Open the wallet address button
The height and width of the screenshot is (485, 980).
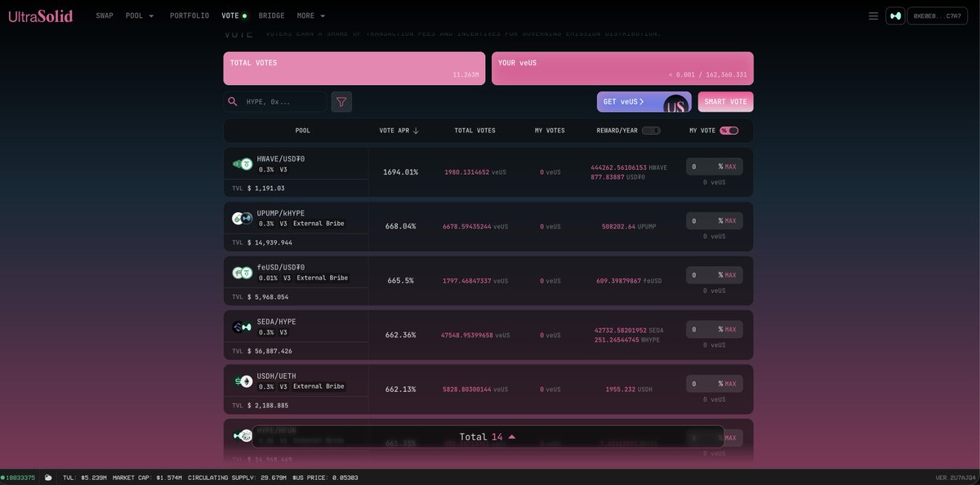coord(938,16)
